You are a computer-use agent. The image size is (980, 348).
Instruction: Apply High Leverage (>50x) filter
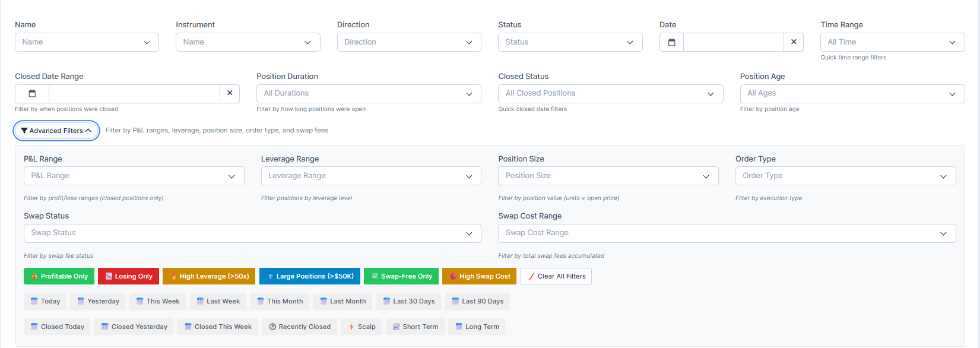click(209, 276)
